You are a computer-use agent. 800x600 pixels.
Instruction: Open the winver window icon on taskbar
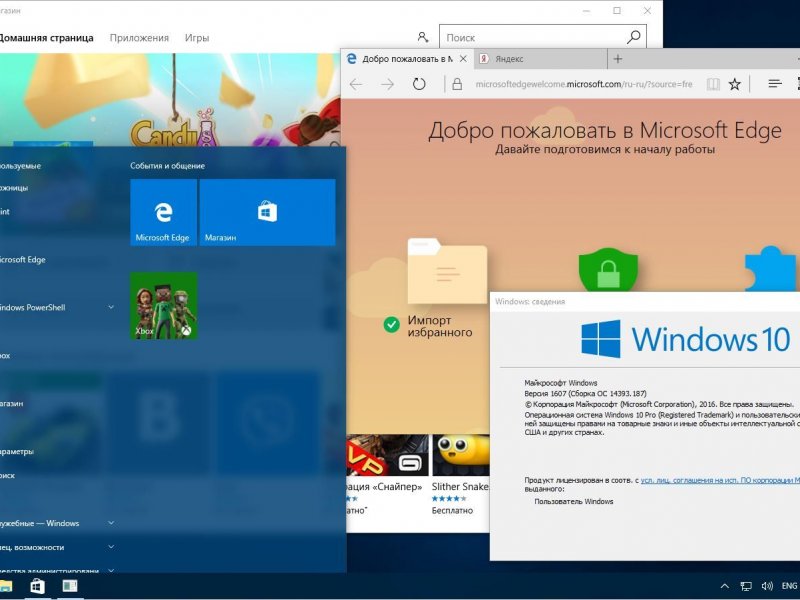pyautogui.click(x=70, y=586)
